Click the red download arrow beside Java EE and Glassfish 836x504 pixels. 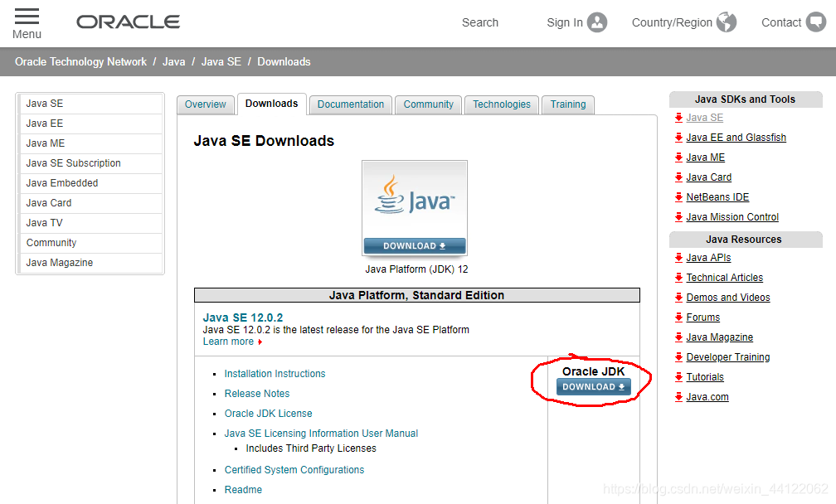tap(678, 138)
